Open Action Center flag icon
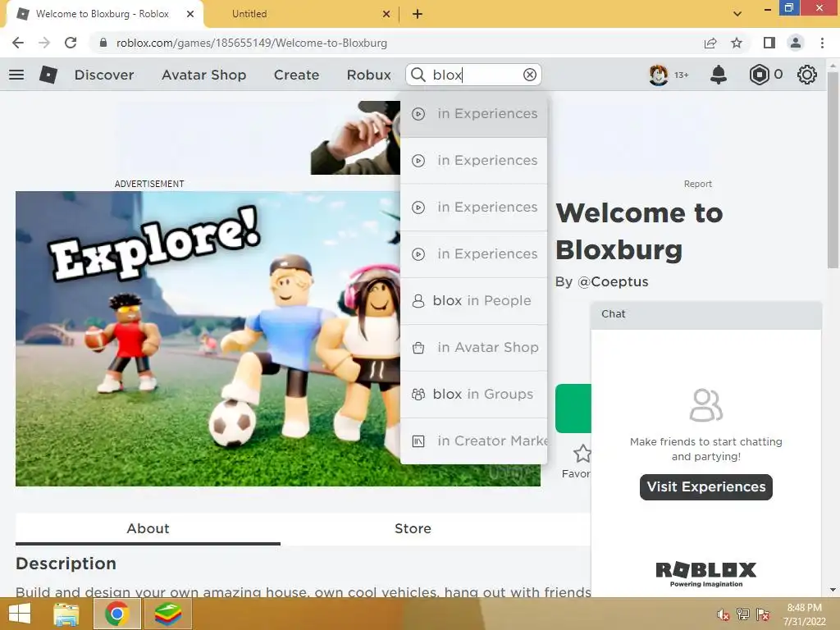The image size is (840, 630). pyautogui.click(x=763, y=614)
